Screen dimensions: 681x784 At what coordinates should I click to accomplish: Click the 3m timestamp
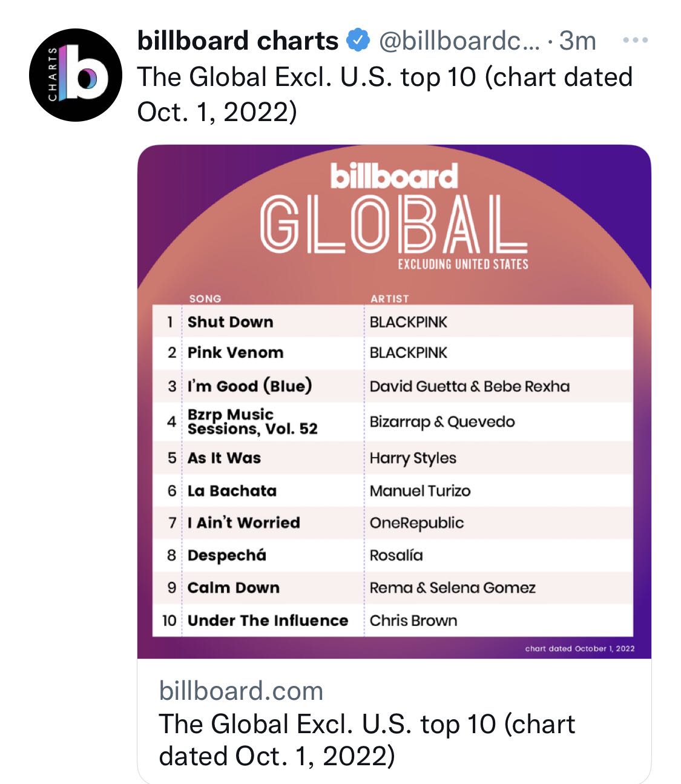tap(577, 41)
